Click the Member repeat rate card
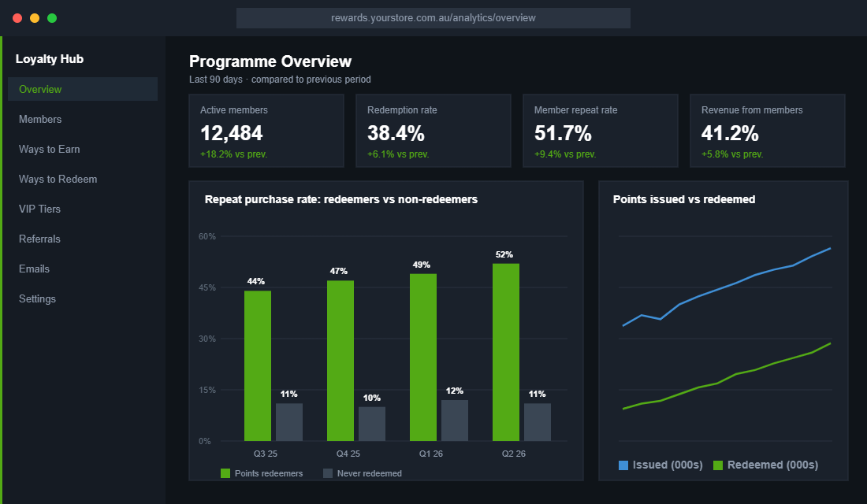The width and height of the screenshot is (867, 504). pyautogui.click(x=600, y=131)
